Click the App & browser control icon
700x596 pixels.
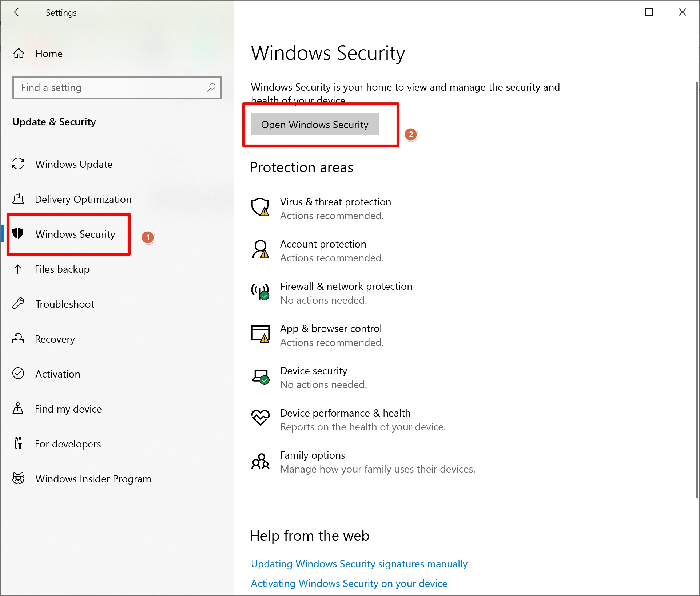coord(260,334)
